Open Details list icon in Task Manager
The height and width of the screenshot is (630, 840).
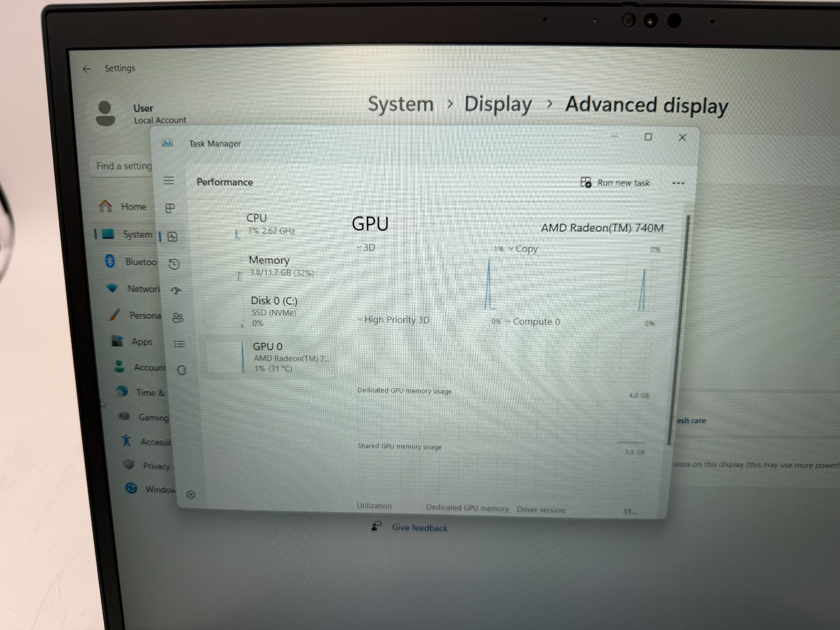coord(180,344)
